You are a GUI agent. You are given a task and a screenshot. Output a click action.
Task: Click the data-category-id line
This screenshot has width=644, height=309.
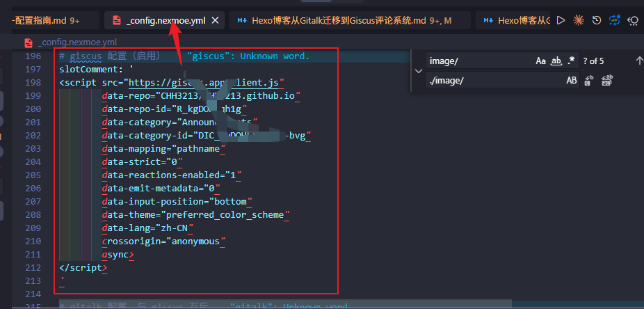[x=206, y=136]
